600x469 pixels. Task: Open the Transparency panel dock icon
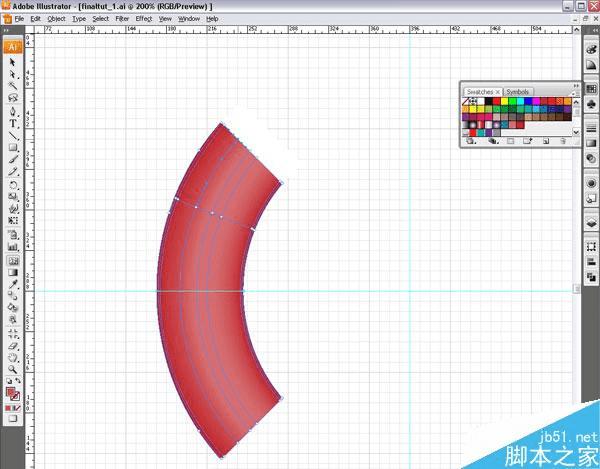click(591, 158)
